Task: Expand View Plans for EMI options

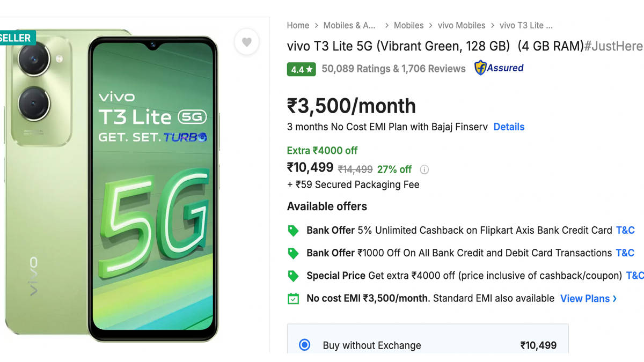Action: 588,299
